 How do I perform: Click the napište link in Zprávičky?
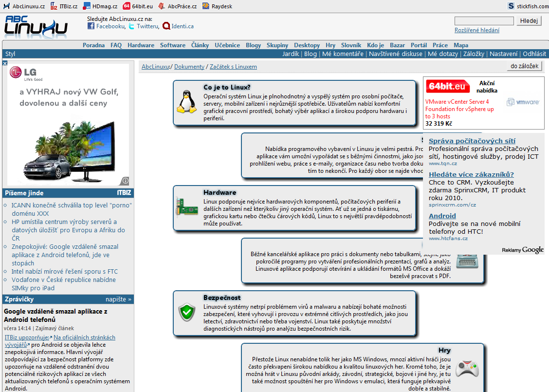point(118,299)
